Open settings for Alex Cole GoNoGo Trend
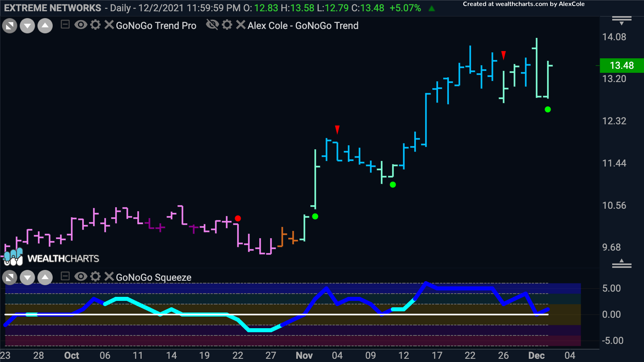The height and width of the screenshot is (362, 644). (x=227, y=25)
